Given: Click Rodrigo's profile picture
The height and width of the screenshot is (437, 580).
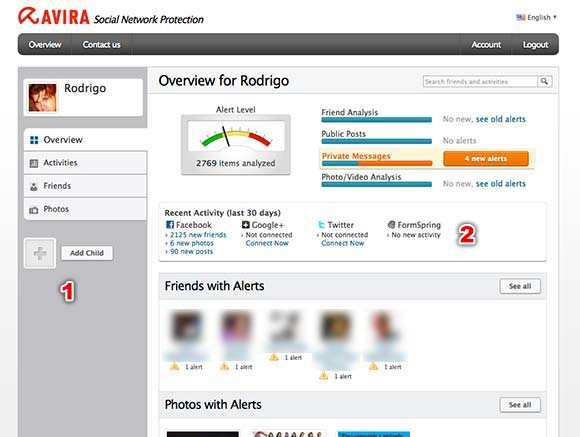Looking at the screenshot, I should 43,98.
